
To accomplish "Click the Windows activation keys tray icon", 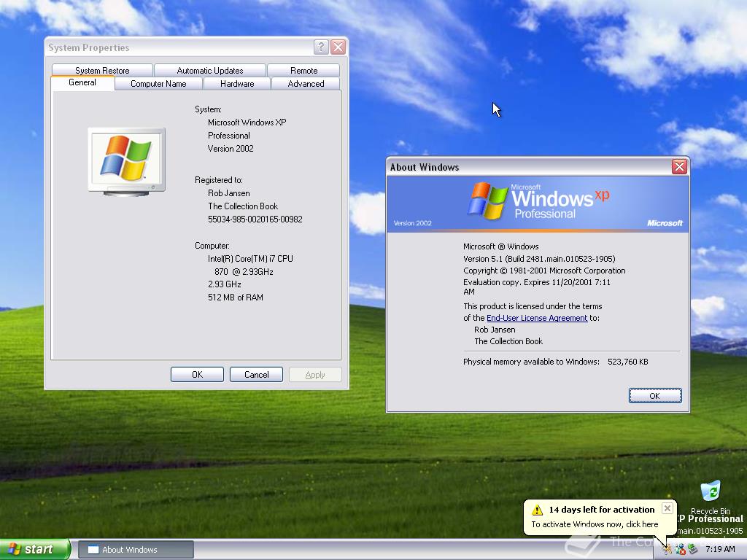I will coord(667,549).
